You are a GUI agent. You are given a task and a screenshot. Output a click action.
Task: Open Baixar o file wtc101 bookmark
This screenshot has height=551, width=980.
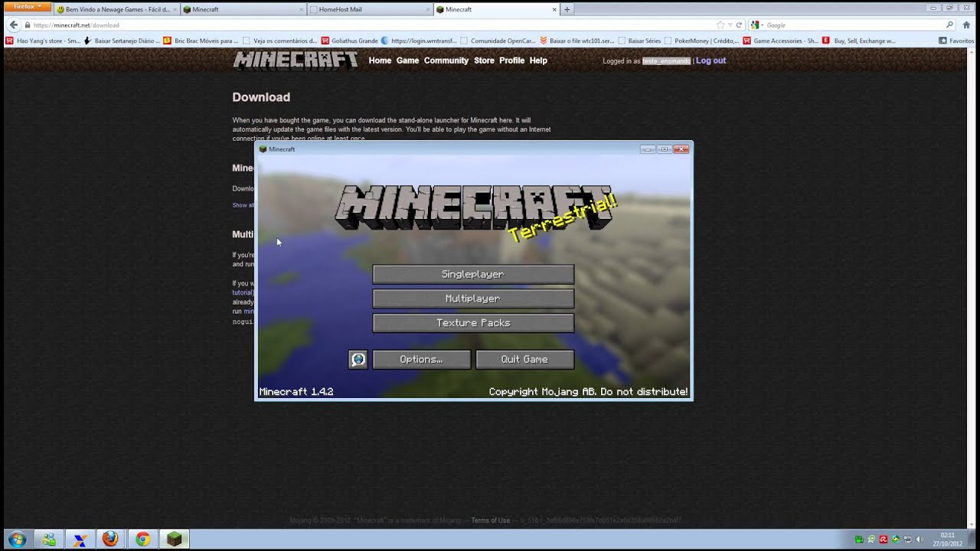pos(577,41)
